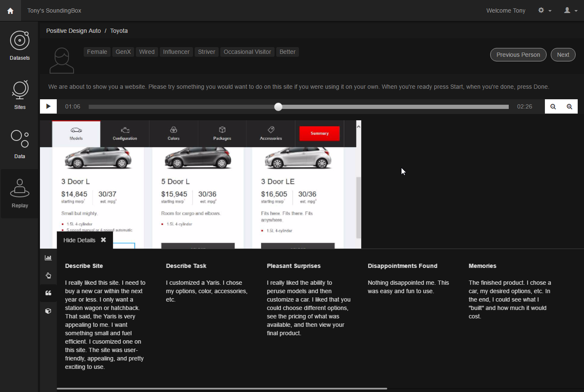Screen dimensions: 584x392
Task: Open the quotes comments icon
Action: coord(48,293)
